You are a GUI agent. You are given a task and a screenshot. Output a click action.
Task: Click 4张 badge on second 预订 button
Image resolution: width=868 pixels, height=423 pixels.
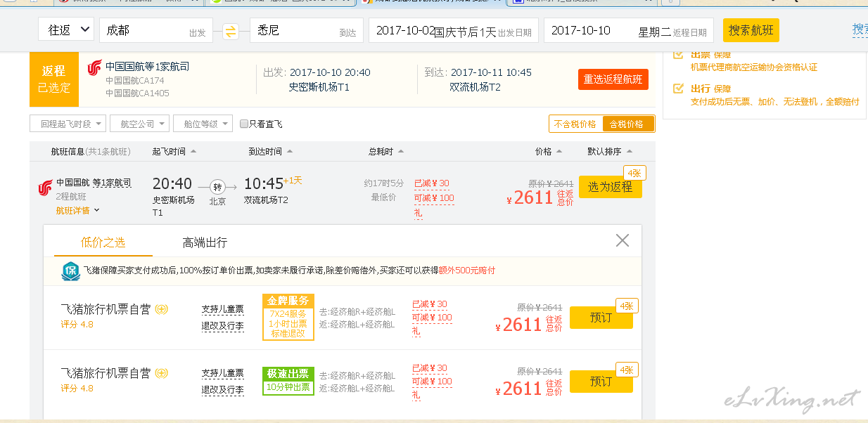(626, 370)
